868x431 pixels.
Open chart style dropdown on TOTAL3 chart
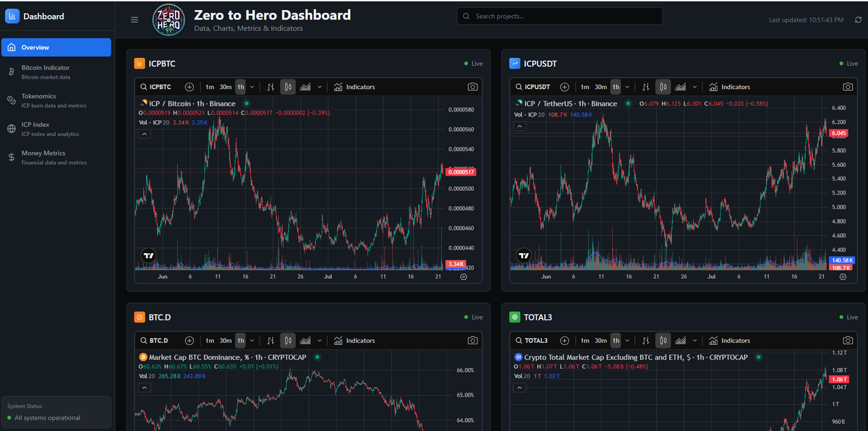point(695,341)
